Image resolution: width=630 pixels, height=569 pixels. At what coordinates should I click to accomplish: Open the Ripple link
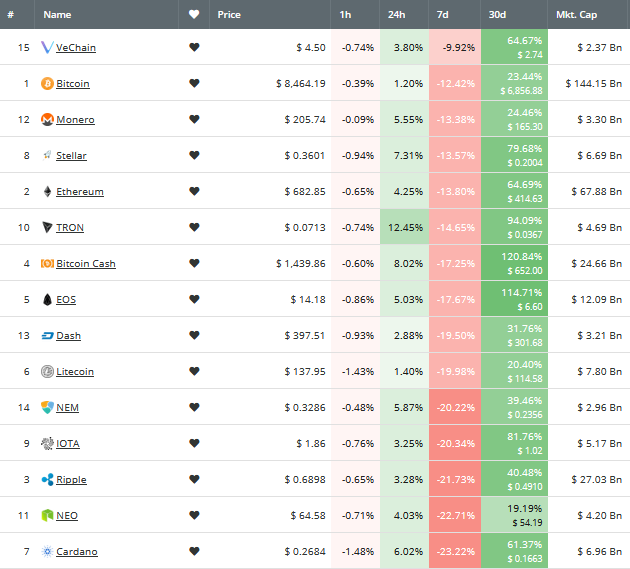[72, 479]
